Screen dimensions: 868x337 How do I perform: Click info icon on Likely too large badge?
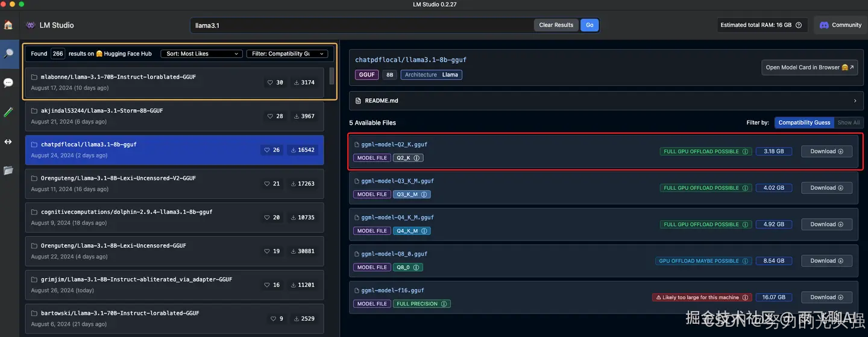(x=746, y=297)
